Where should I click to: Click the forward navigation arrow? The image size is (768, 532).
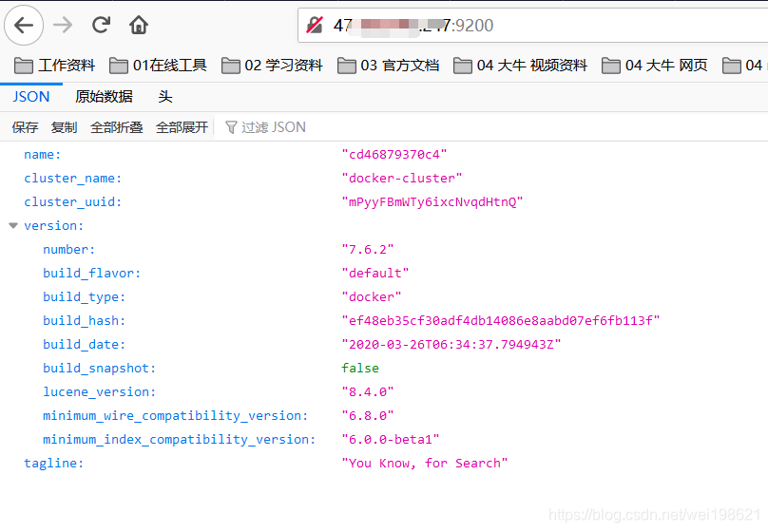tap(63, 25)
